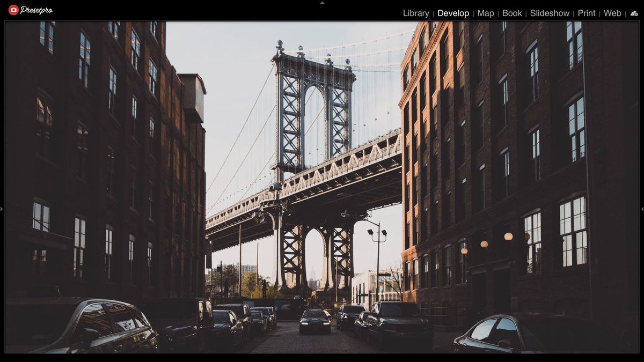Viewport: 644px width, 362px height.
Task: Switch to the Print module
Action: point(587,13)
